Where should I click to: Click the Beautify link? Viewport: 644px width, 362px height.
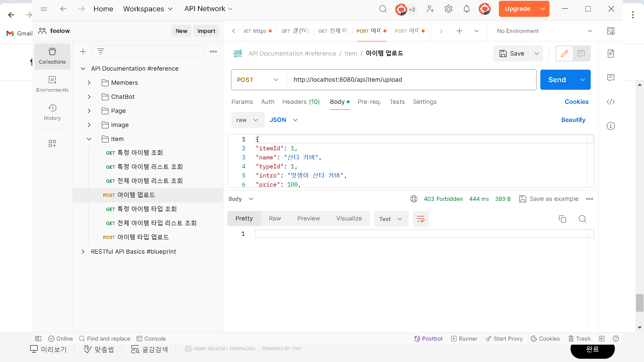(x=573, y=120)
